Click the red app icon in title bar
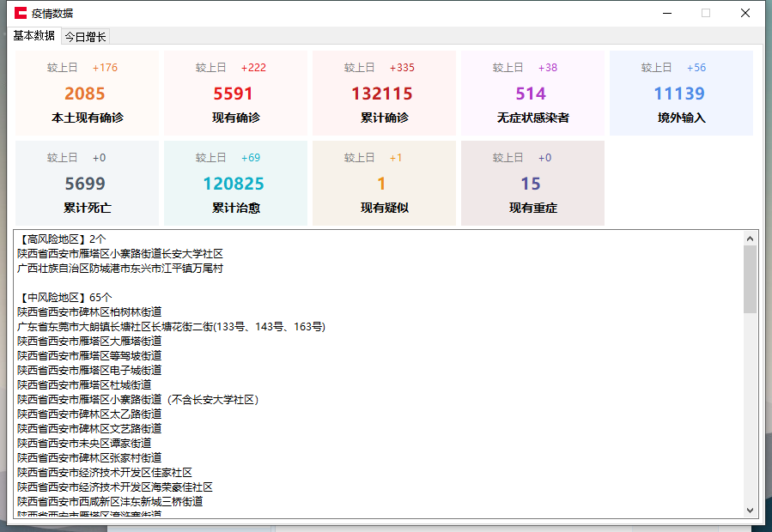 point(21,13)
